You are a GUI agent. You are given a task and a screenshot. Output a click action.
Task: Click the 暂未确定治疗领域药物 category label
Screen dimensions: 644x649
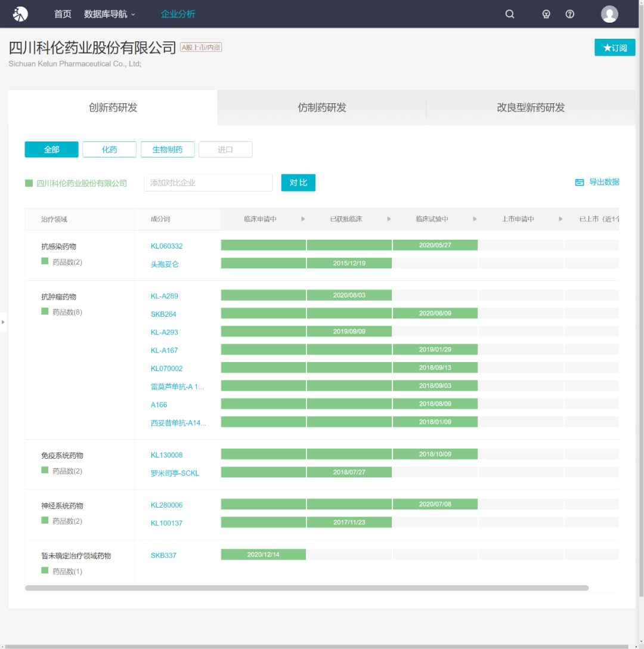click(x=76, y=556)
